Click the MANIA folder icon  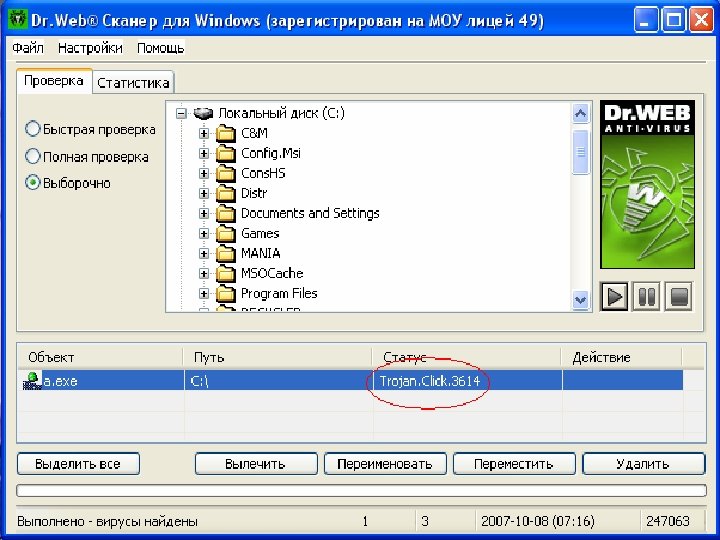pyautogui.click(x=225, y=253)
